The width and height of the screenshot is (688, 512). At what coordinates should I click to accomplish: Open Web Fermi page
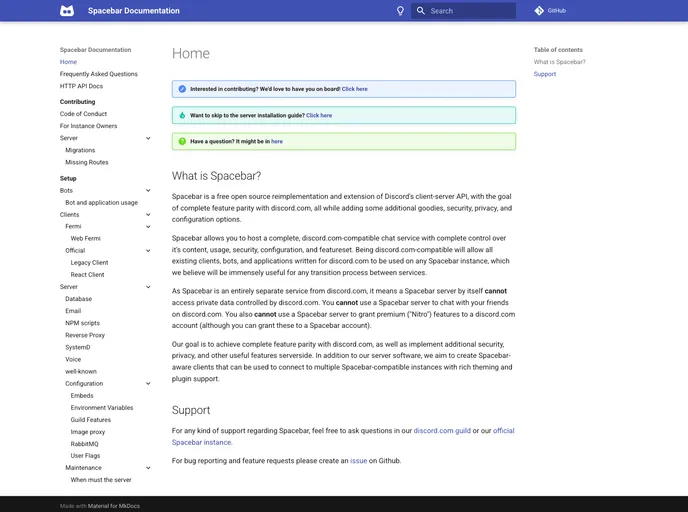pyautogui.click(x=86, y=238)
